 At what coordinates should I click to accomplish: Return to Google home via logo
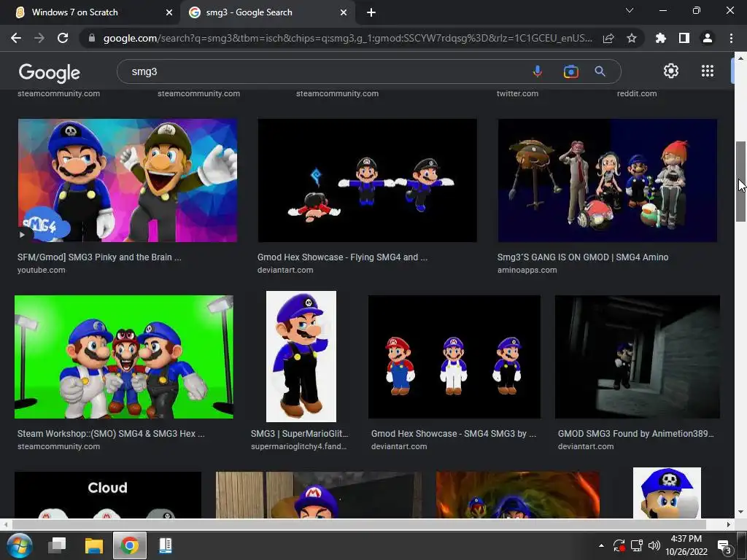coord(49,72)
